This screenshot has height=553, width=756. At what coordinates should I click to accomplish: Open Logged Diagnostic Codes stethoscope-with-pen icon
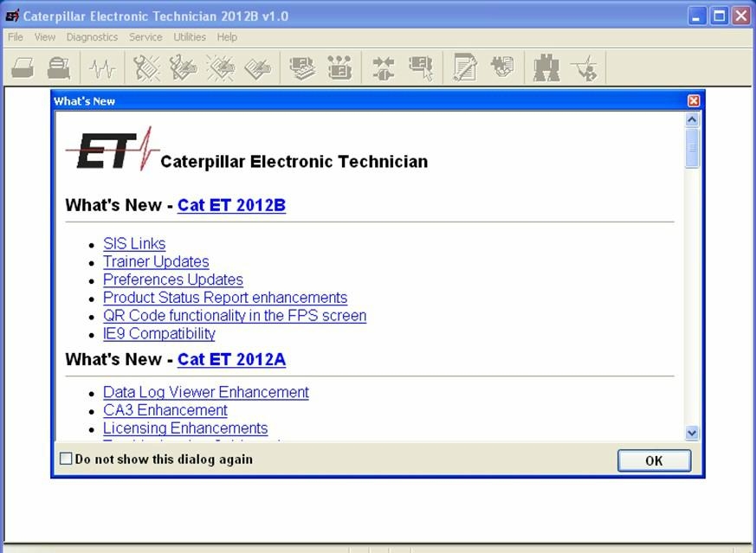[183, 68]
